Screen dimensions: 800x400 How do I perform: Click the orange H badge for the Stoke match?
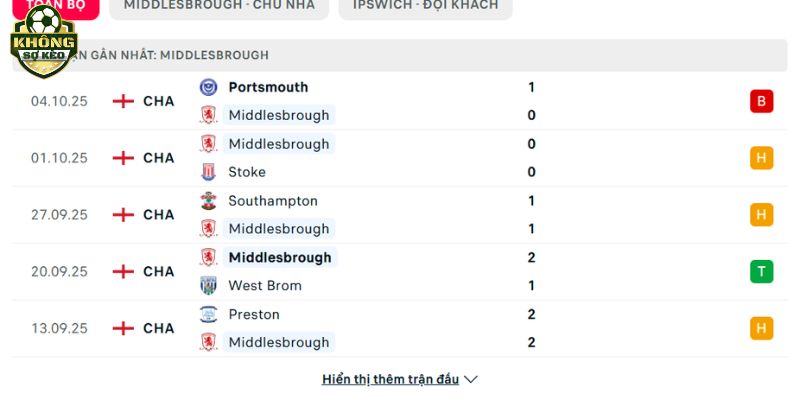pos(761,158)
